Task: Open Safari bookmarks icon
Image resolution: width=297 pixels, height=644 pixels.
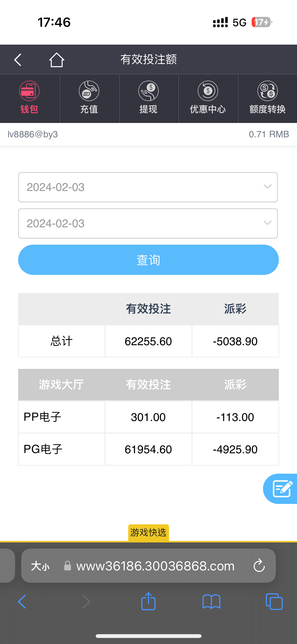Action: 211,602
